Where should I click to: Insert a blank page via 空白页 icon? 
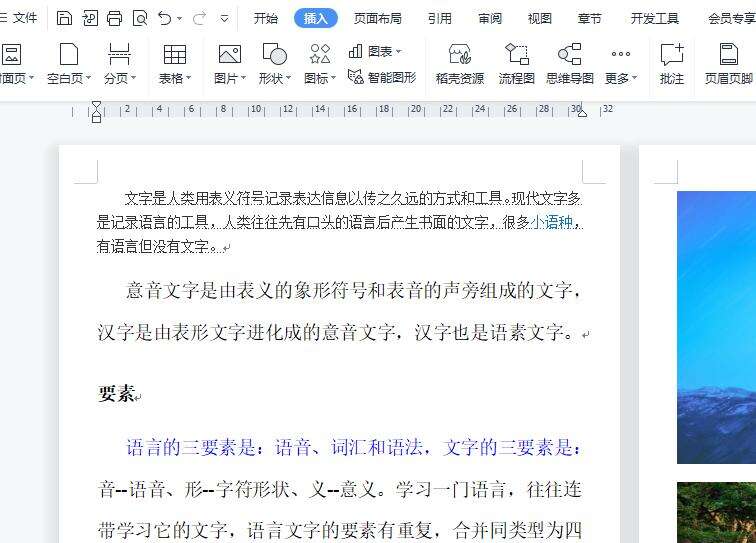(69, 54)
